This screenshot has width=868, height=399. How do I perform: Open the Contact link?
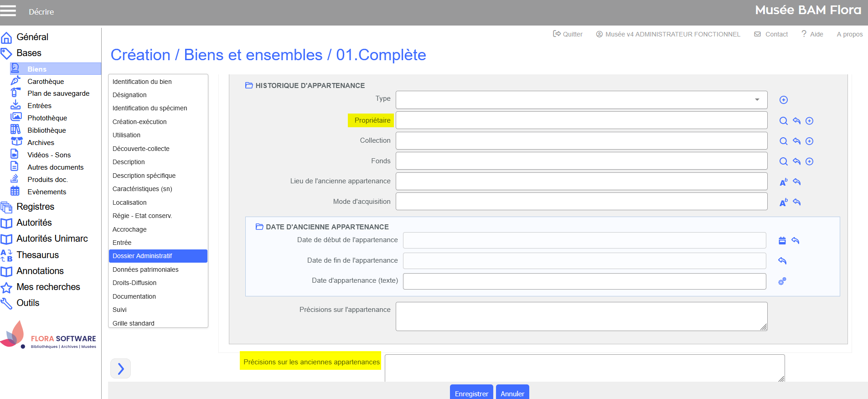(x=771, y=34)
